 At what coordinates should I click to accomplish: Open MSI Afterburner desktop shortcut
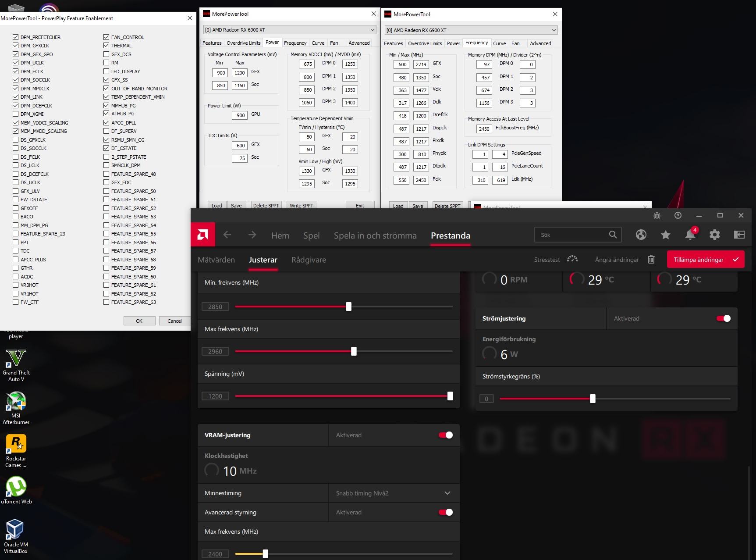point(16,408)
